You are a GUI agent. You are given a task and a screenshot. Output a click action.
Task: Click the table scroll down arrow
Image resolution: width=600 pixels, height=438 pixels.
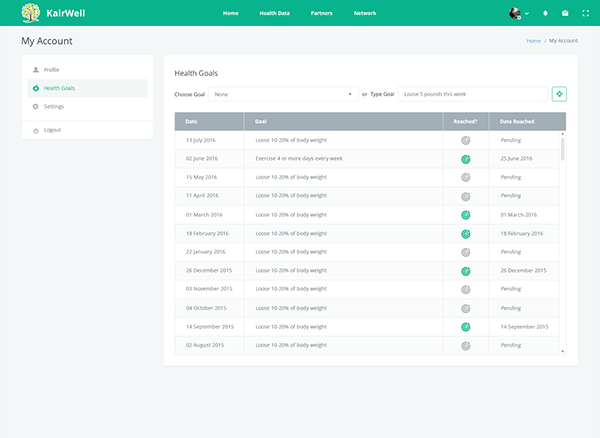pos(562,351)
